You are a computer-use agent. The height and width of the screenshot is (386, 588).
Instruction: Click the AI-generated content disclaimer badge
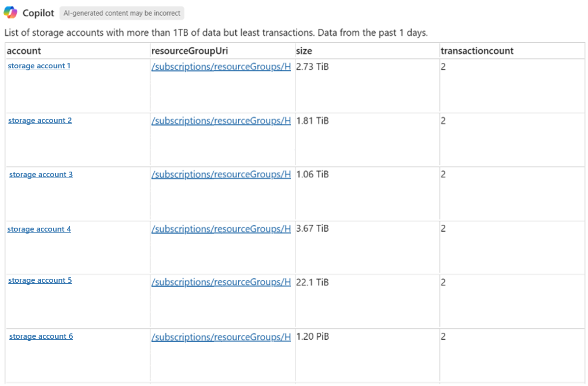pos(122,13)
